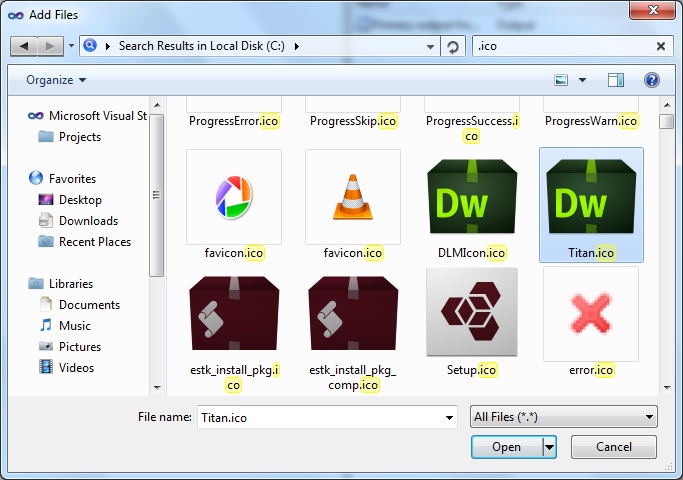Select the Setup.ico file
Screen dimensions: 683x480
point(472,322)
